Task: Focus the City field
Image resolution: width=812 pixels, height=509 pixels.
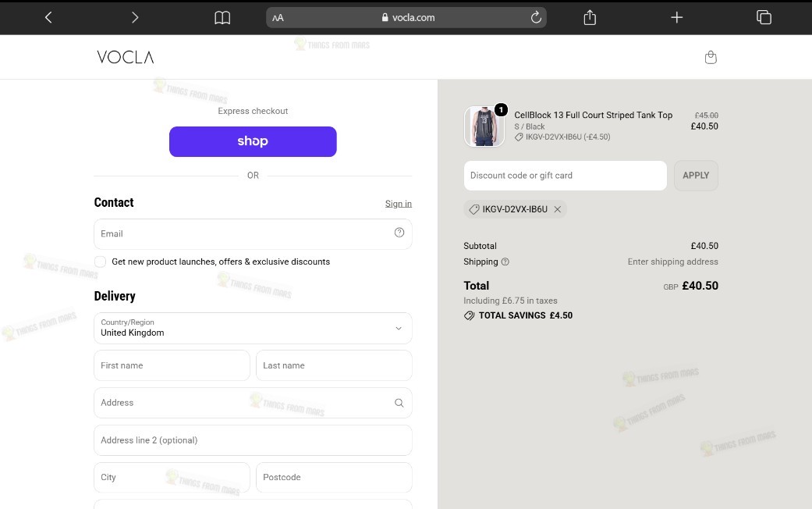Action: point(172,477)
